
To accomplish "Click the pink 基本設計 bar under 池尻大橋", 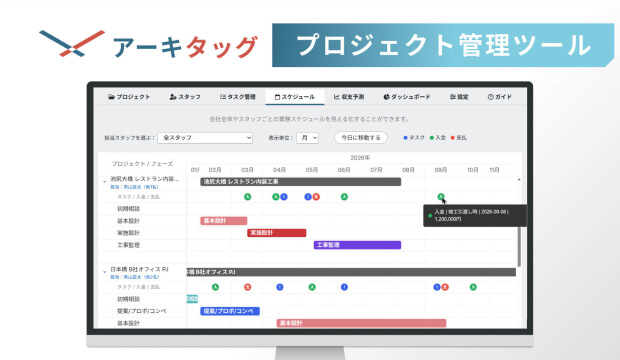I will 223,221.
